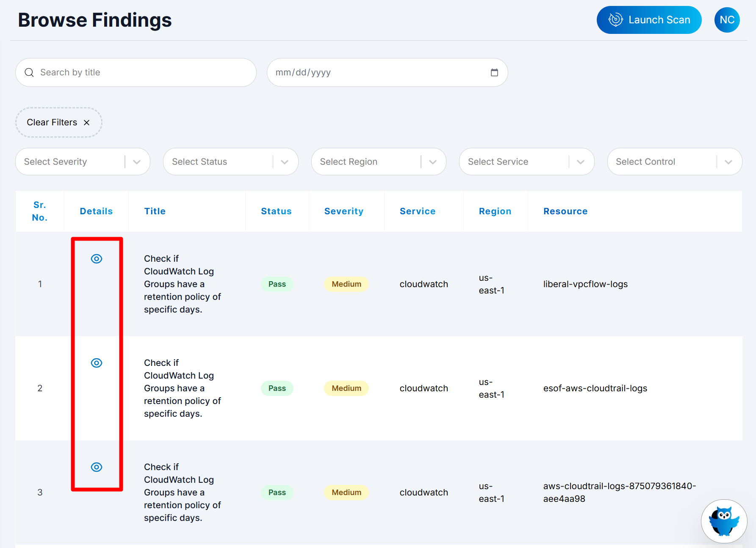The height and width of the screenshot is (548, 756).
Task: Click the Title column header
Action: [155, 211]
